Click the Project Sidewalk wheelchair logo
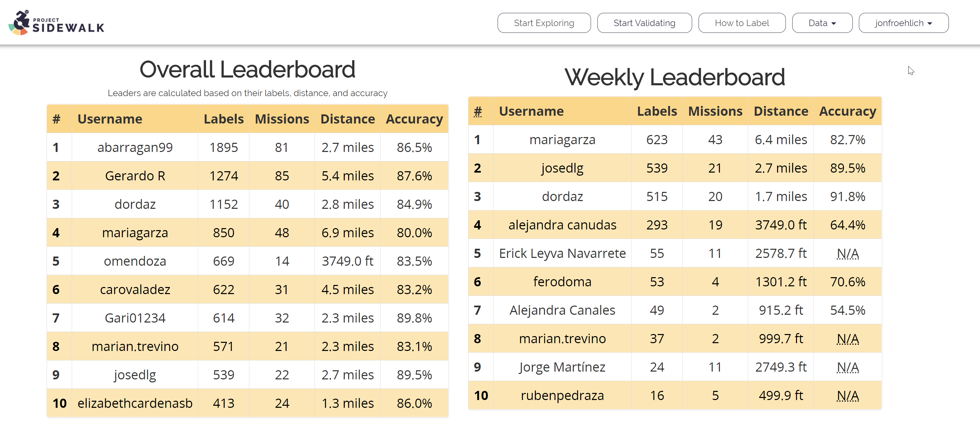 (x=18, y=23)
